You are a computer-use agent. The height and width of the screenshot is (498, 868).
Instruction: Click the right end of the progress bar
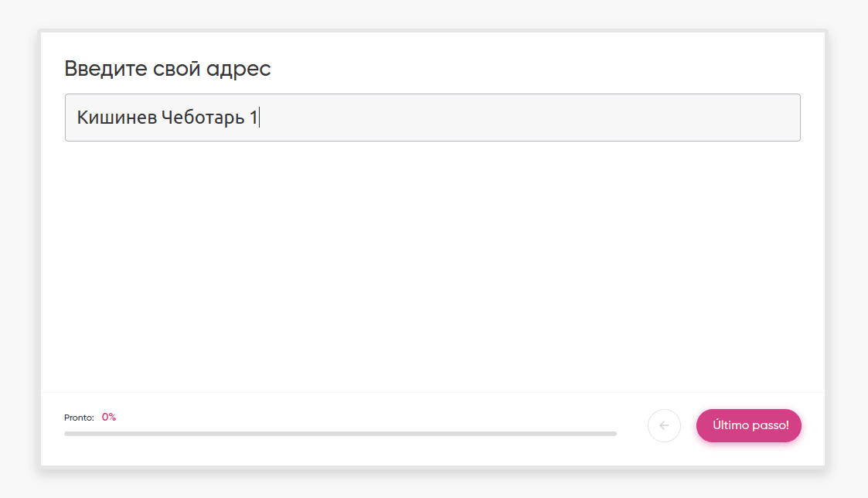pyautogui.click(x=613, y=434)
